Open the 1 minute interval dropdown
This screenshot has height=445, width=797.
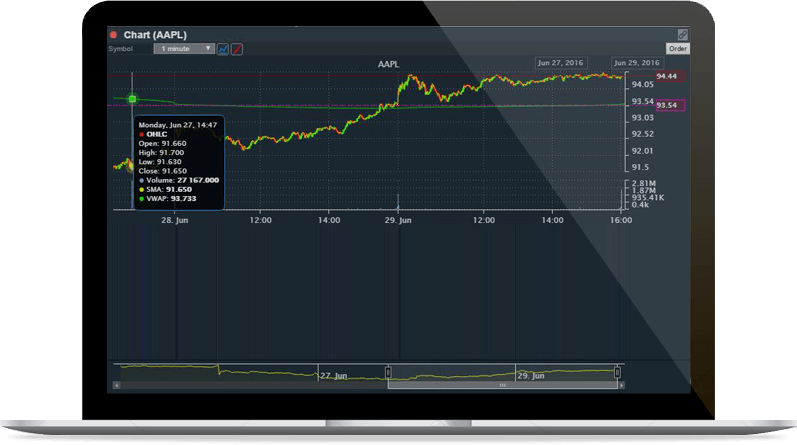183,48
